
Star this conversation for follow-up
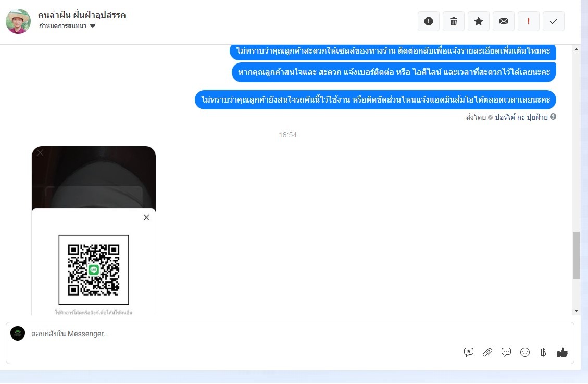click(x=479, y=21)
